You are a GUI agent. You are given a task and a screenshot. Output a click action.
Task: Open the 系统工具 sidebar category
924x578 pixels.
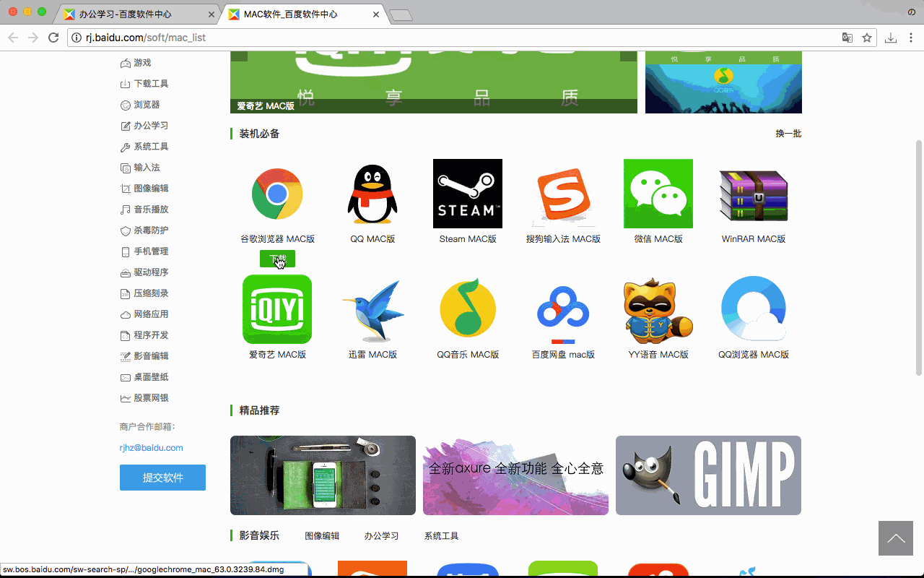coord(144,147)
